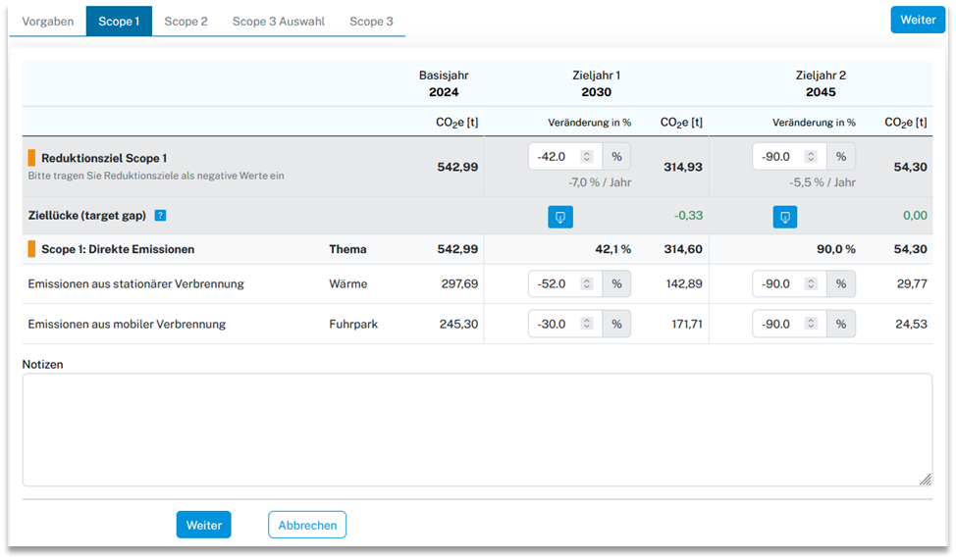Click the % unit addon of Reduktionsziel 2045

click(x=841, y=157)
